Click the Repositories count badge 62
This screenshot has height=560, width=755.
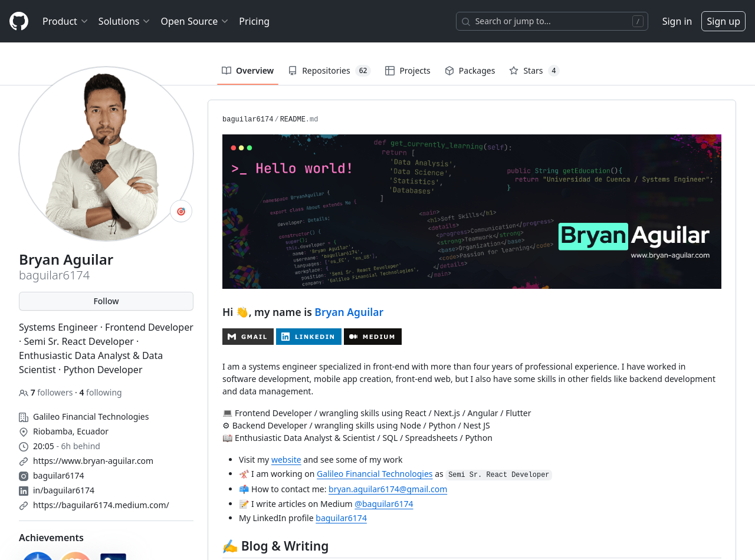363,71
